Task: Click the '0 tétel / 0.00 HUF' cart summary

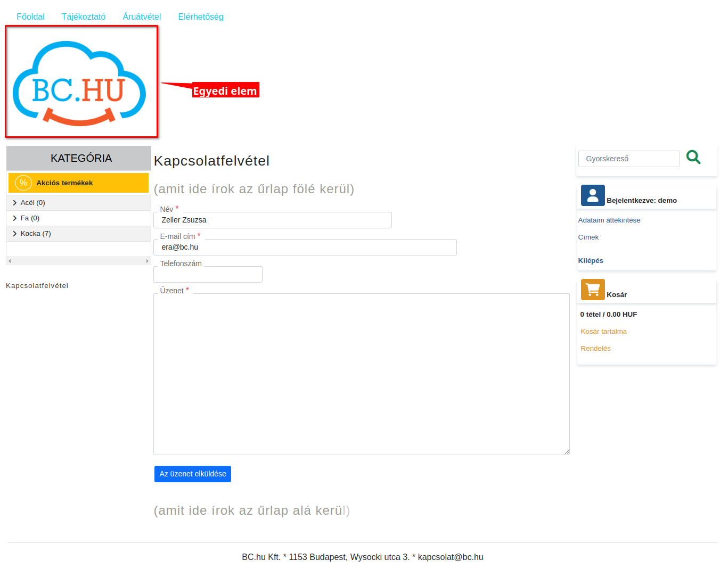Action: pyautogui.click(x=609, y=315)
